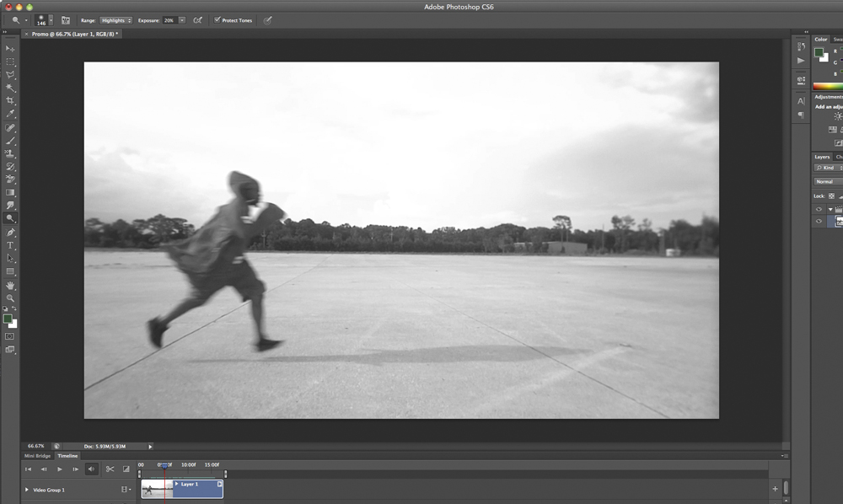This screenshot has width=843, height=504.
Task: Uncheck the Protect Tones checkbox
Action: click(x=217, y=20)
